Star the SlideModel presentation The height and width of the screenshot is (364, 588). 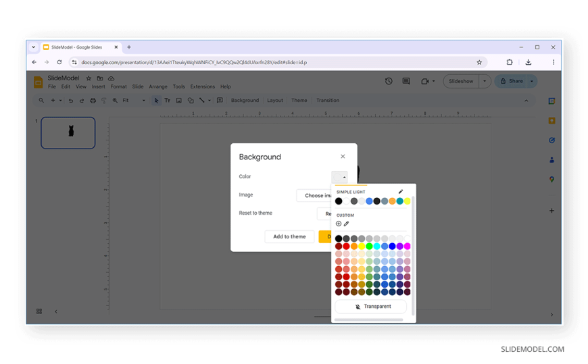[89, 78]
